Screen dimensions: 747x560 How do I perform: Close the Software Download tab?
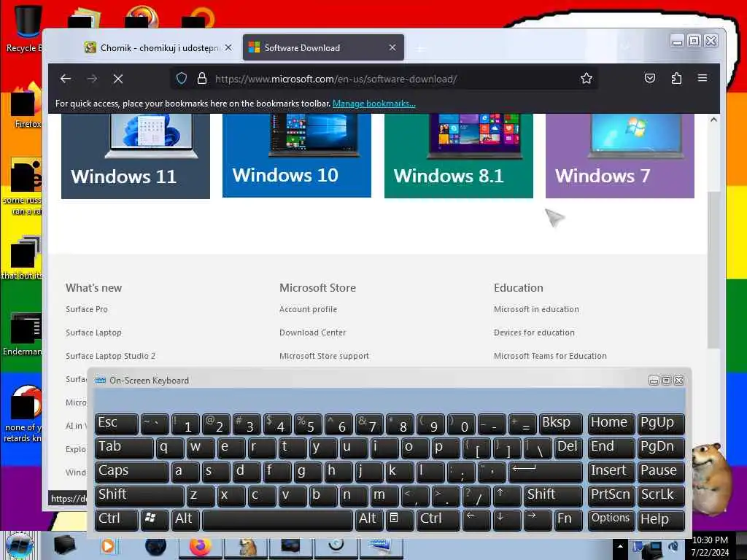click(392, 47)
